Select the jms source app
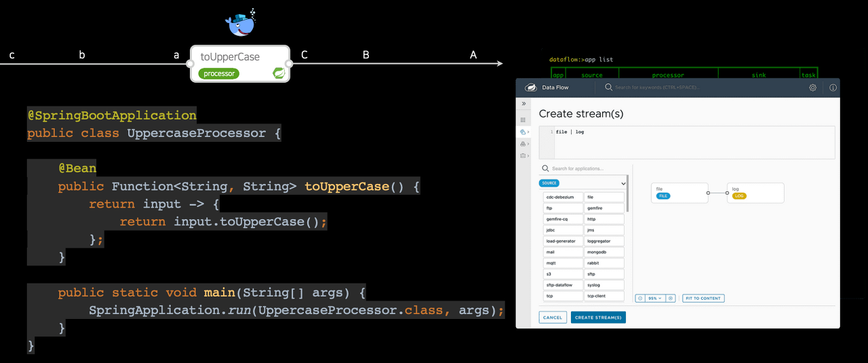The image size is (868, 363). pyautogui.click(x=604, y=230)
